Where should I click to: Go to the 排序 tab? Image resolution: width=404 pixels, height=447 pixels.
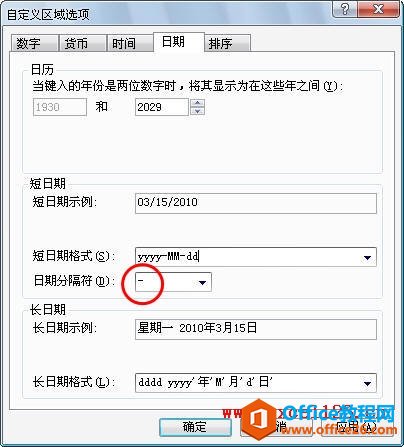227,43
